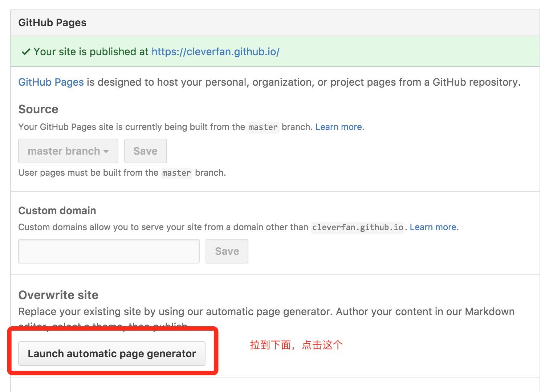Focus the Custom domain text field
The width and height of the screenshot is (549, 392).
point(109,251)
